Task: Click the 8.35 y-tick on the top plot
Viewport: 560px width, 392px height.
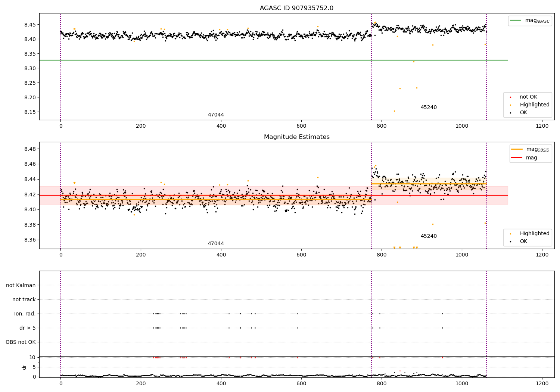Action: tap(30, 54)
